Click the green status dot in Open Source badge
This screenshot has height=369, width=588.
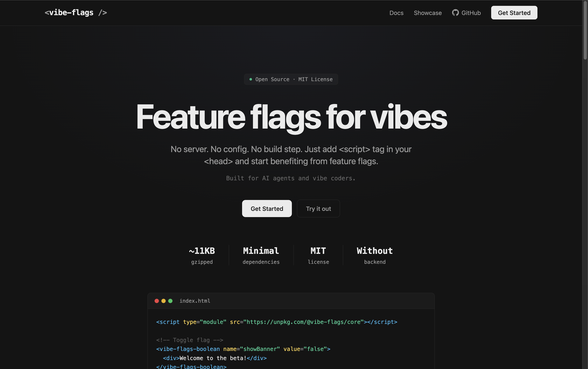click(251, 79)
